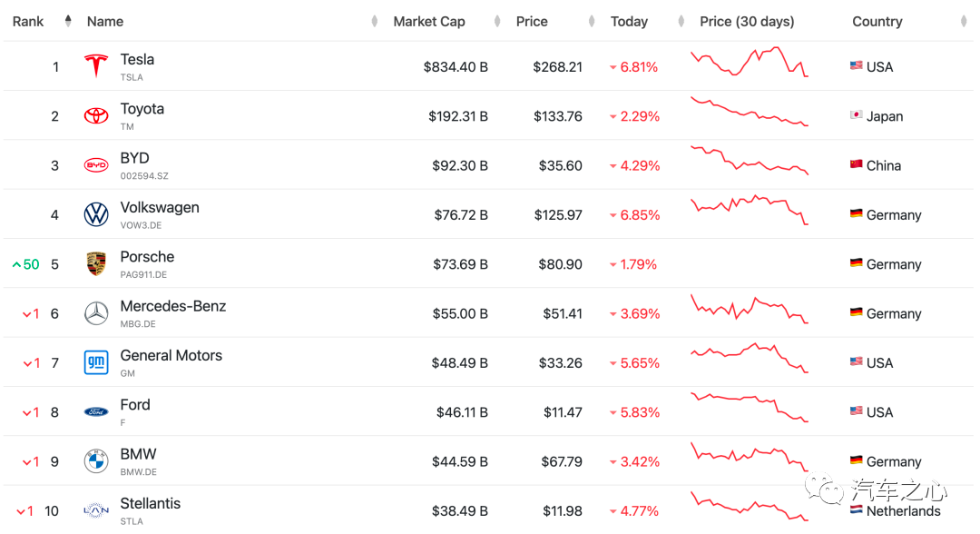Sort by Market Cap column arrows
The width and height of the screenshot is (980, 534).
(x=497, y=21)
